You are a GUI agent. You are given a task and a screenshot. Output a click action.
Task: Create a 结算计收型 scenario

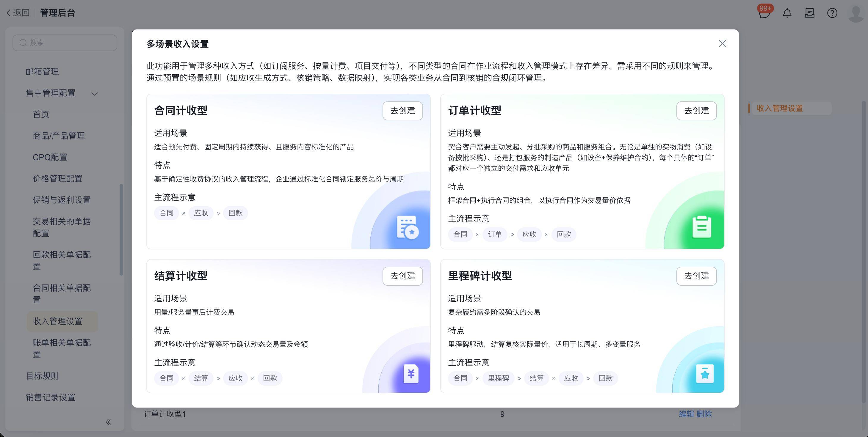402,276
